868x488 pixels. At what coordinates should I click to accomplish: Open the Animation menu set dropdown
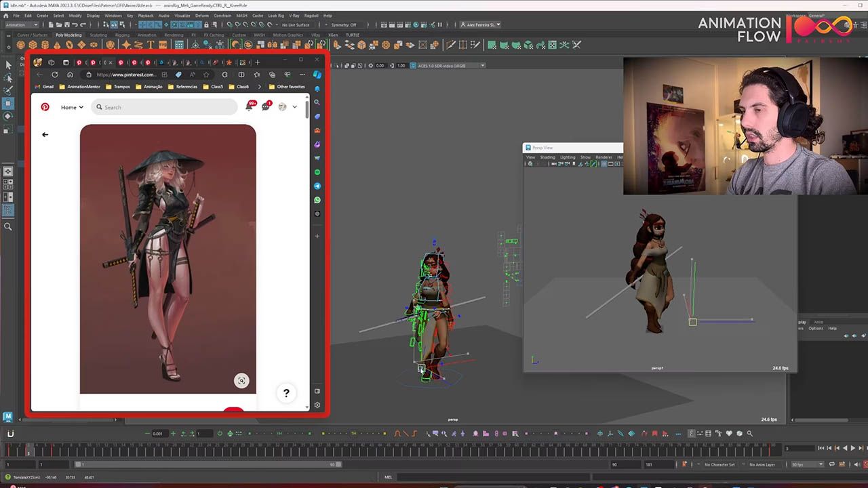(x=22, y=25)
